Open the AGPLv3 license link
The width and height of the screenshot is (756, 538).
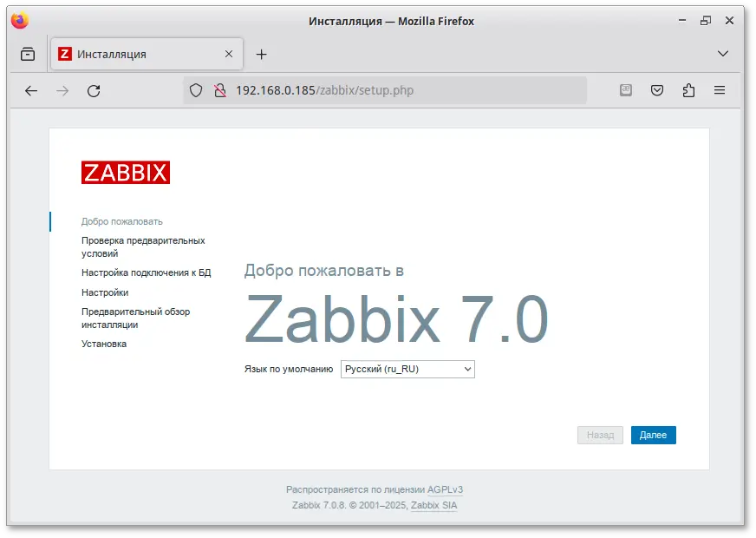click(x=446, y=489)
